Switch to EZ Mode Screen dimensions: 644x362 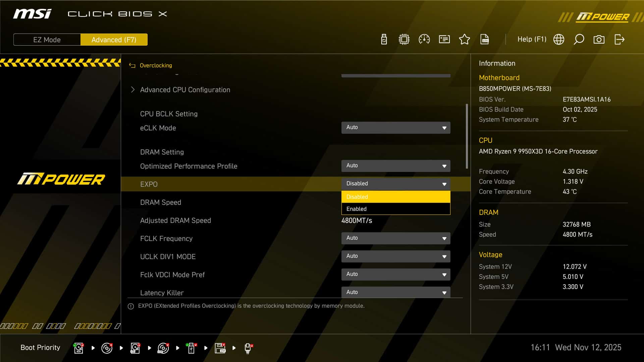click(x=47, y=40)
